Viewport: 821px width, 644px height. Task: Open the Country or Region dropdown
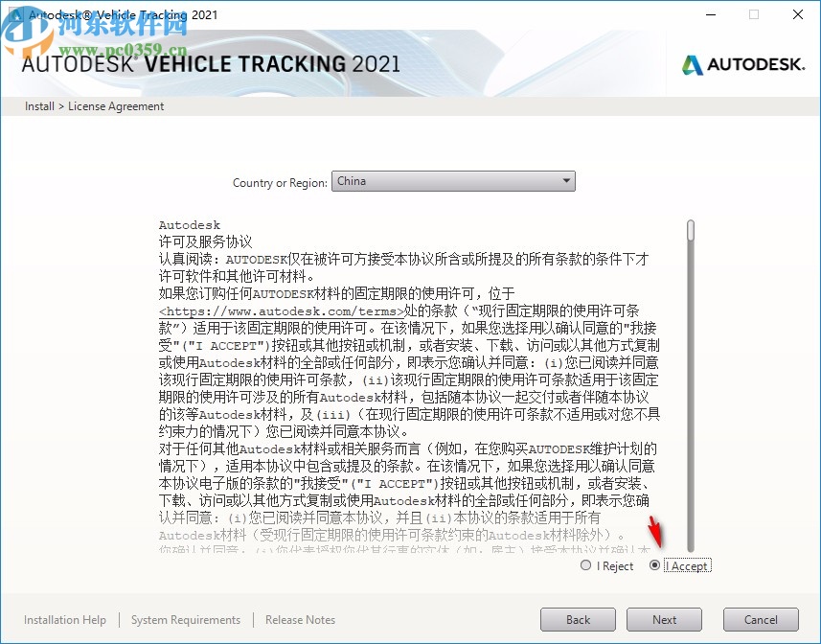pyautogui.click(x=453, y=180)
